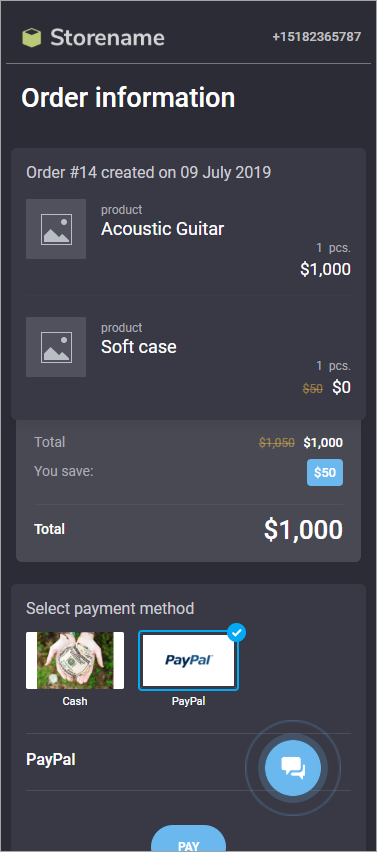Click the bold PayPal section heading
This screenshot has height=852, width=377.
point(51,759)
